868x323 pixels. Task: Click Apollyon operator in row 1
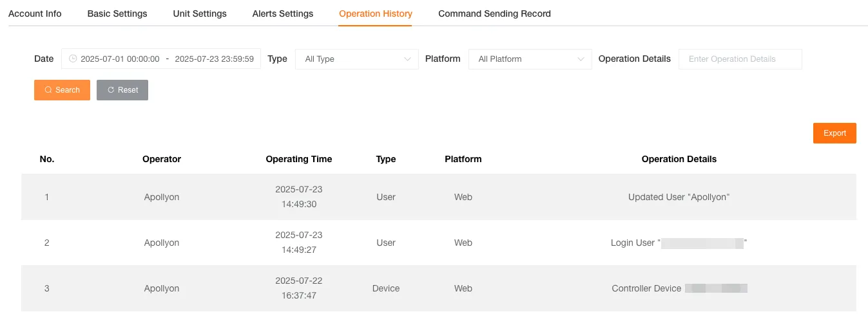coord(162,197)
